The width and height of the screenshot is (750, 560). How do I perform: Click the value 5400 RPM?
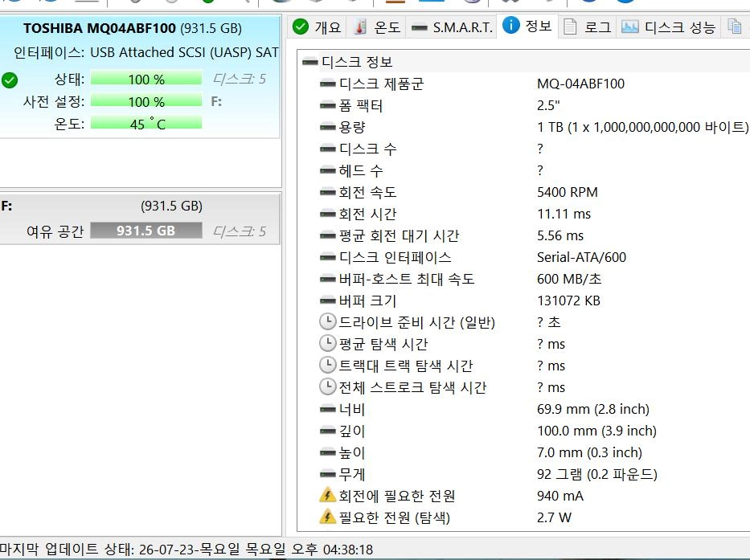coord(568,192)
